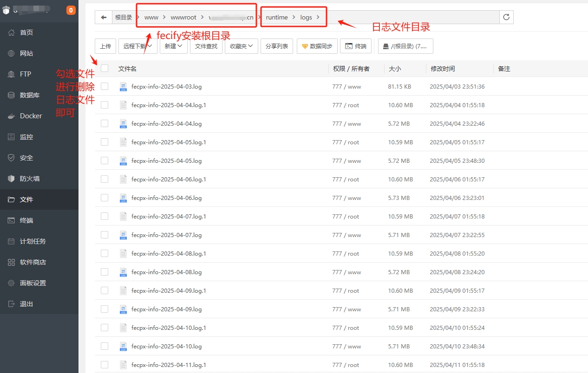Screen dimensions: 588x373
Task: Go to 面板设置 in the sidebar
Action: click(33, 283)
